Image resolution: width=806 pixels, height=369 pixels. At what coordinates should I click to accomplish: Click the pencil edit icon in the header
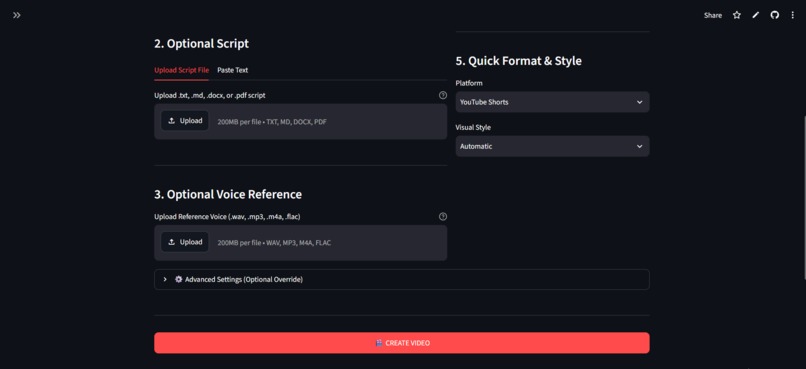click(755, 15)
